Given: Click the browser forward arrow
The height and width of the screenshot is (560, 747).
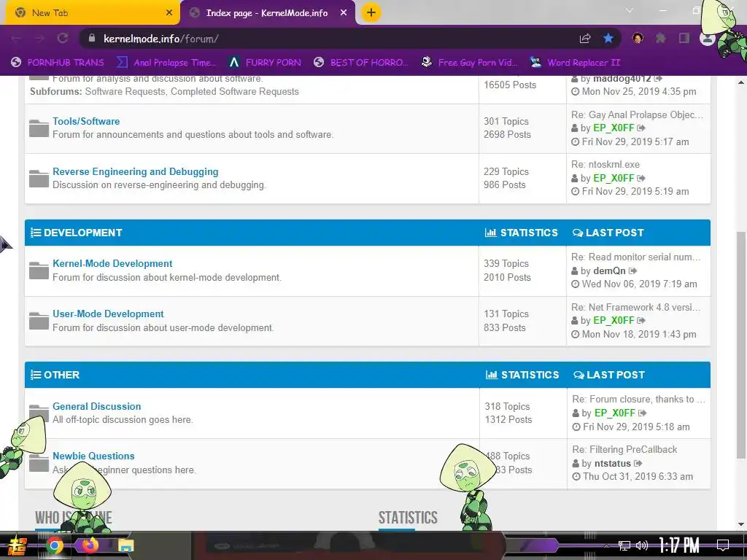Looking at the screenshot, I should 39,39.
